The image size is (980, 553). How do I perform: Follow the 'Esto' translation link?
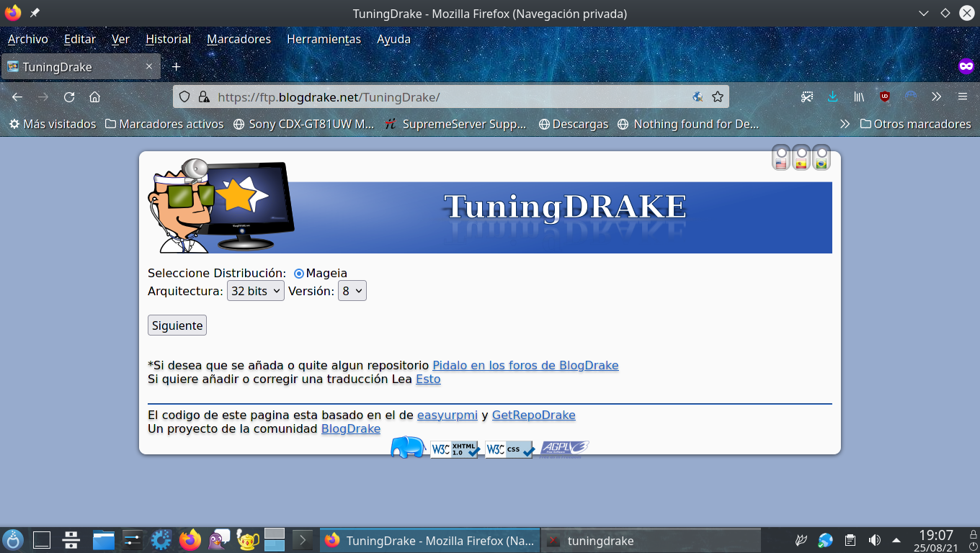(428, 379)
